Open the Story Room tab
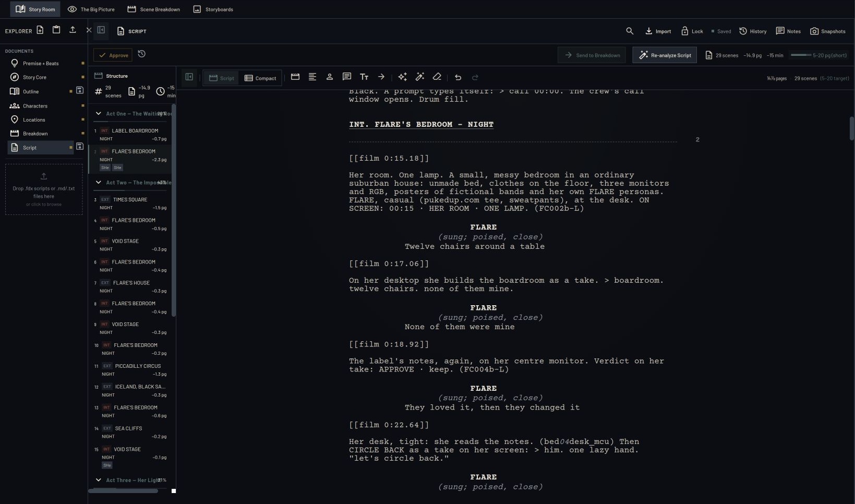 [35, 9]
